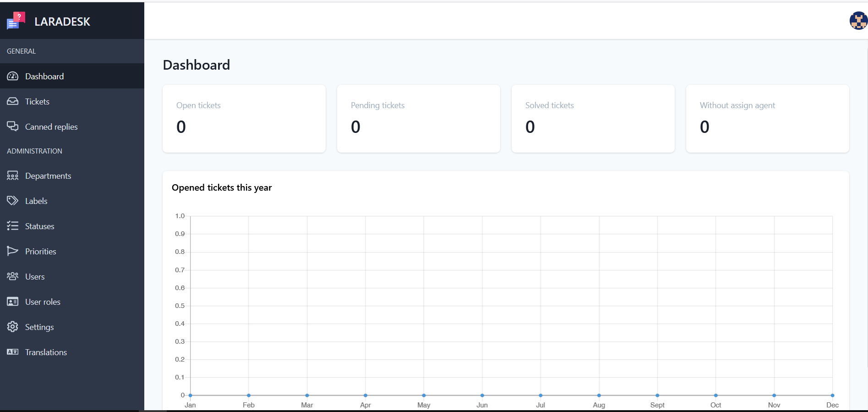Click the Without assign agent card
The image size is (868, 412).
tap(767, 119)
